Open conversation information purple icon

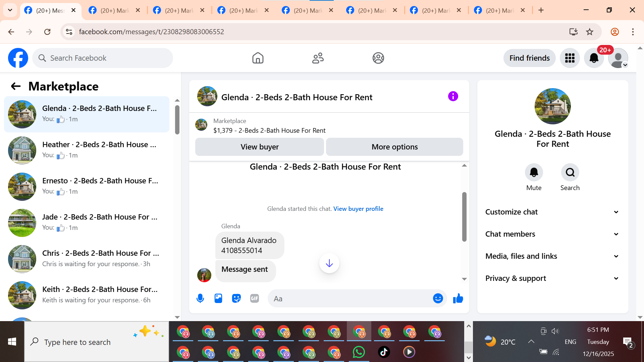click(x=453, y=97)
